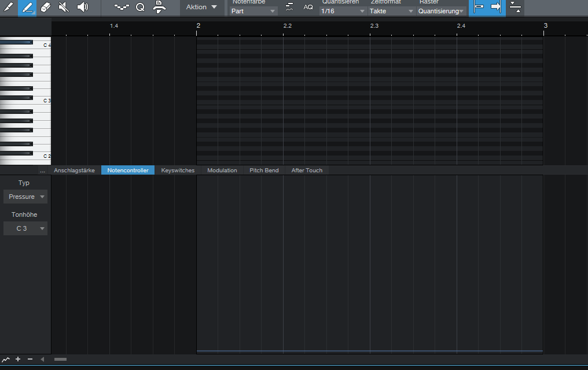Select the Listen speaker tool
Viewport: 588px width, 370px height.
pyautogui.click(x=83, y=8)
